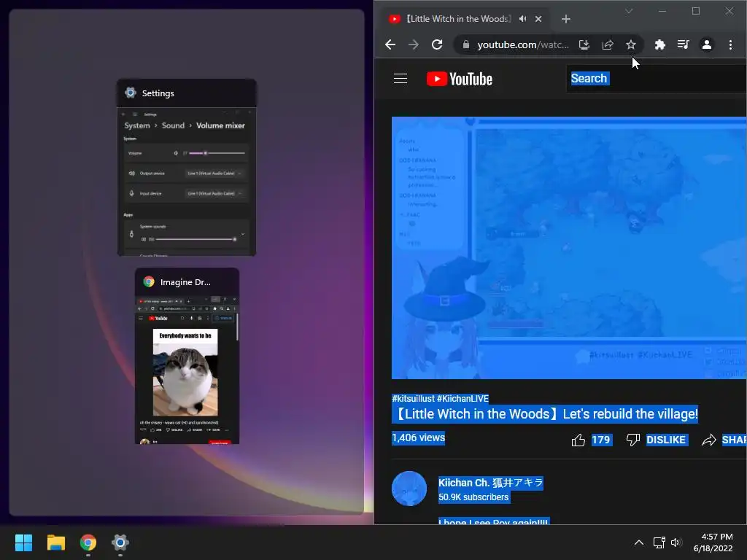This screenshot has height=560, width=747.
Task: Click the forward navigation arrow
Action: 414,44
